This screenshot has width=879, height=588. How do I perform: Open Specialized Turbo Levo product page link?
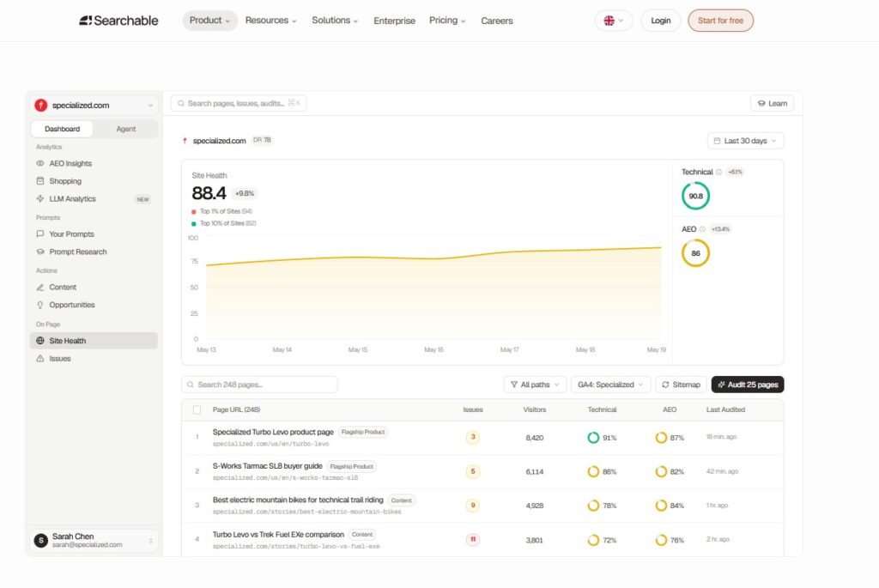click(x=273, y=432)
